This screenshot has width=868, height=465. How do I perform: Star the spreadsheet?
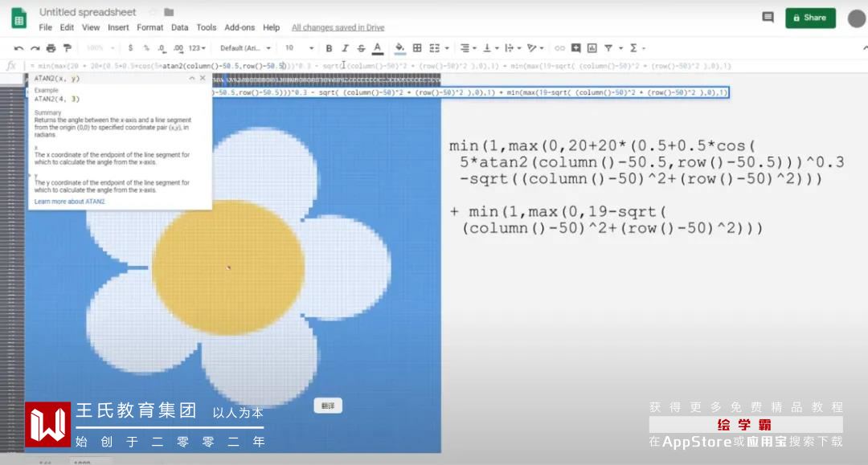pyautogui.click(x=152, y=12)
